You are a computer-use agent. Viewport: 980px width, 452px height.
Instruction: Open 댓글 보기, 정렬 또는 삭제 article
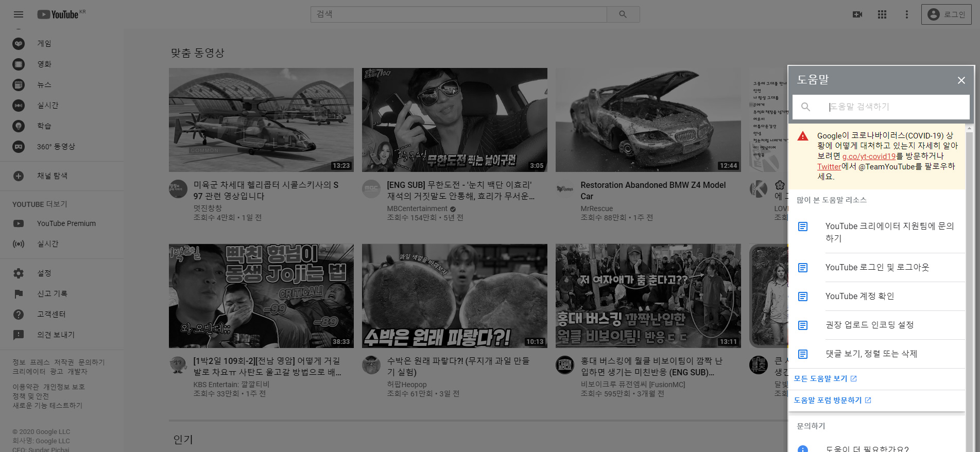tap(876, 354)
